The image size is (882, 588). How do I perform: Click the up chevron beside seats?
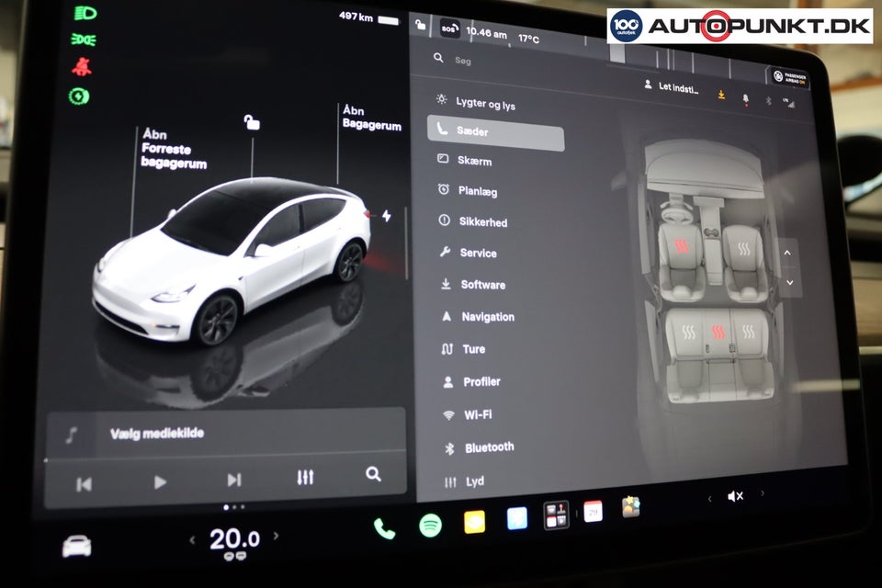point(787,253)
